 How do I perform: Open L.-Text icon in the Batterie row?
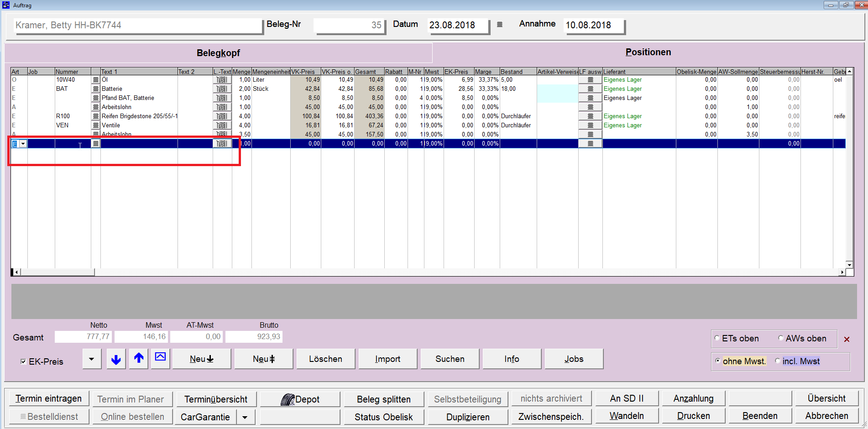222,89
